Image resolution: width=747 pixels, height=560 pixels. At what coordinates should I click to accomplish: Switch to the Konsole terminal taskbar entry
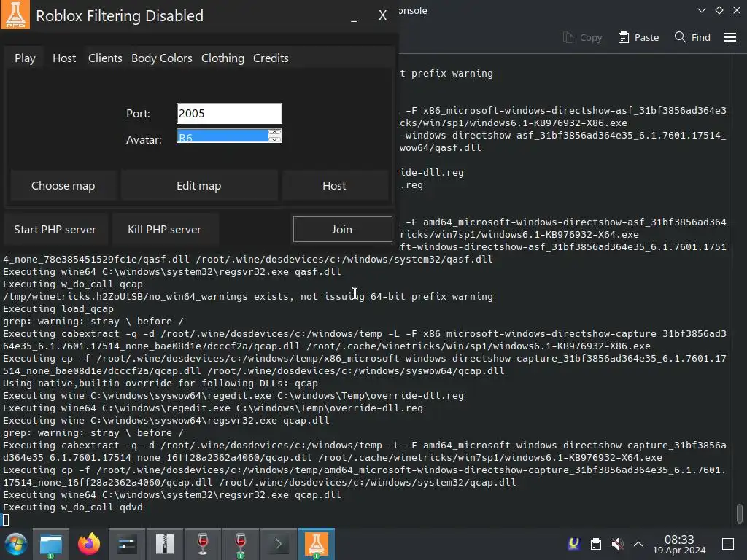(x=279, y=544)
